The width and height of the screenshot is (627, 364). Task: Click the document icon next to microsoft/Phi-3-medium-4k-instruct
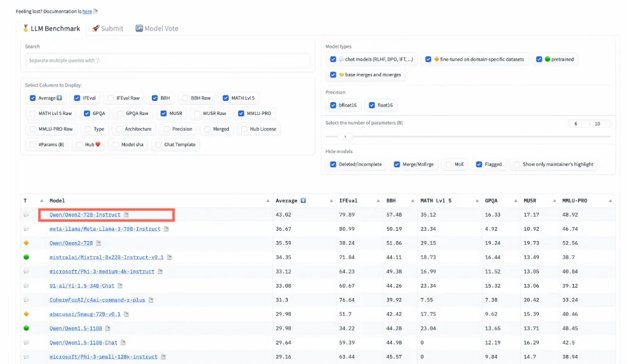click(x=160, y=272)
